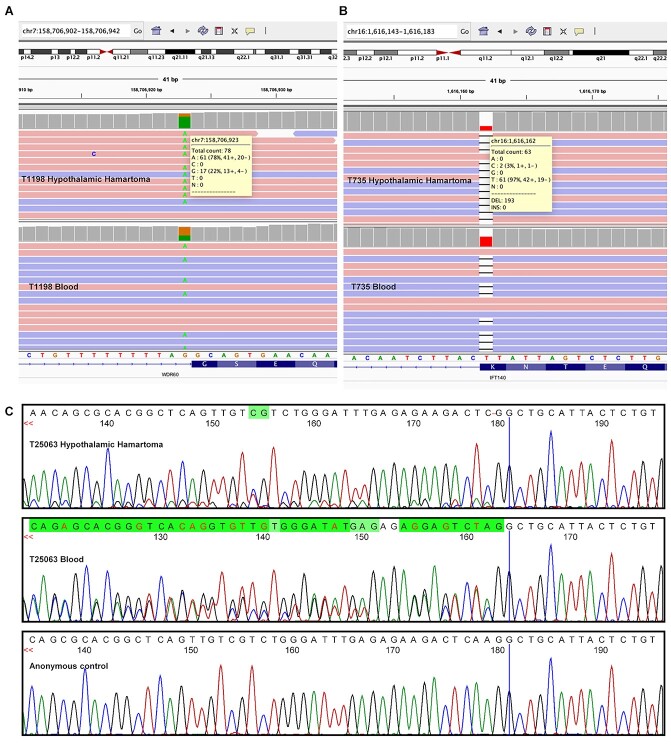Click the T25063 Blood chromatogram label
Screen dimensions: 671x750
pyautogui.click(x=56, y=559)
